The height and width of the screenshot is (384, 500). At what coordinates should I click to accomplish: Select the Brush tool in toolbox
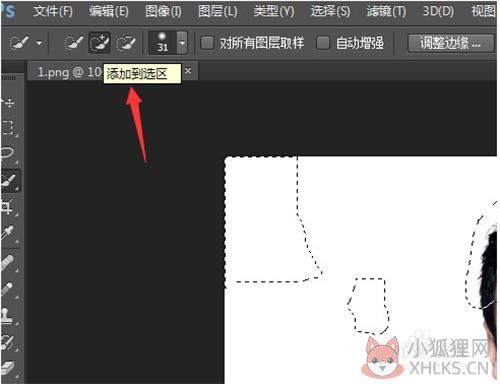point(9,289)
